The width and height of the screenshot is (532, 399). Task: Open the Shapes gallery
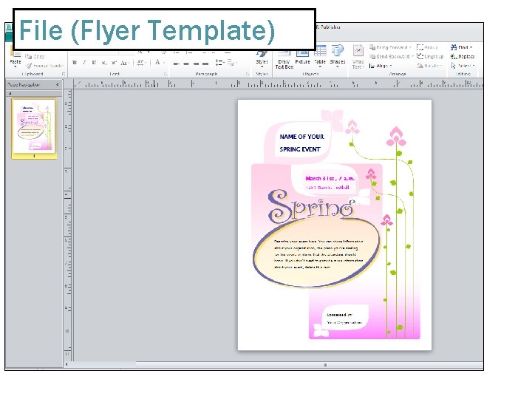[x=337, y=57]
